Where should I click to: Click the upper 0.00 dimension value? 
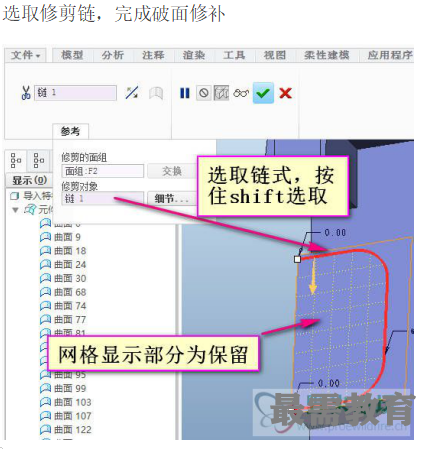335,232
